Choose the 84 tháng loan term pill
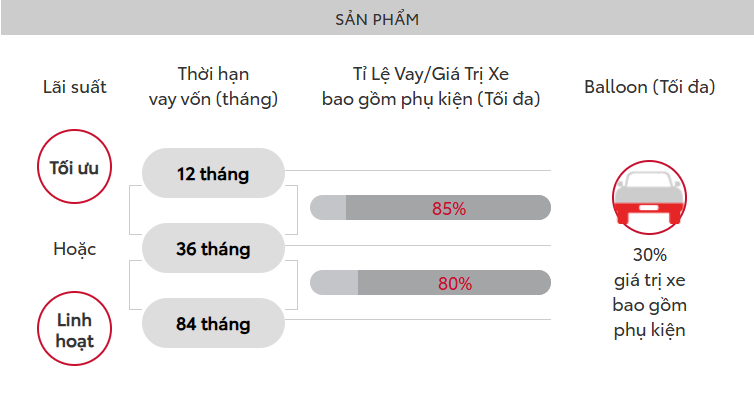 (213, 323)
